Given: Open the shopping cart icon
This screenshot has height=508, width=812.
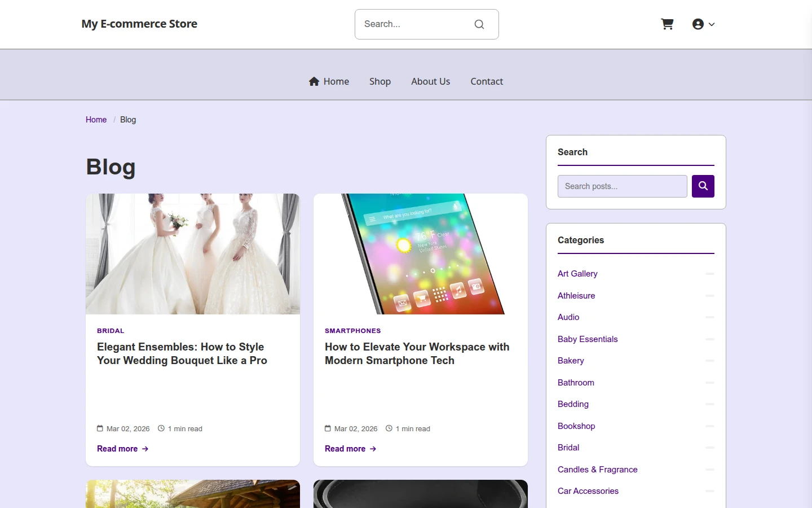Looking at the screenshot, I should [x=667, y=24].
